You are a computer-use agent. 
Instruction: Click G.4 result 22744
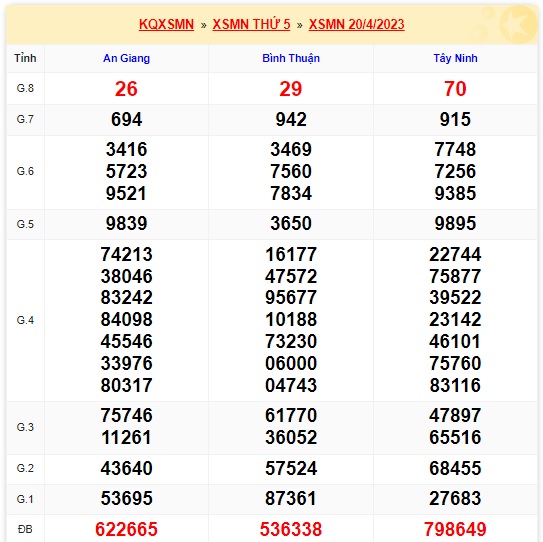pyautogui.click(x=455, y=255)
